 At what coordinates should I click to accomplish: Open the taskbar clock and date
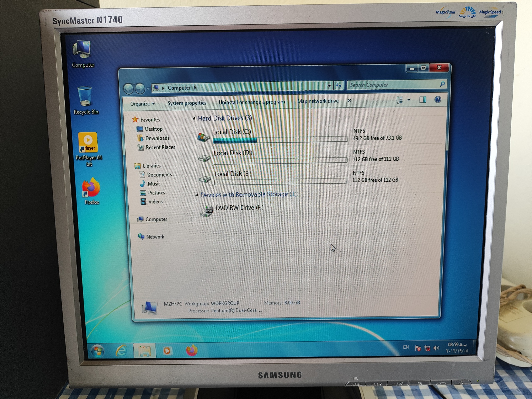click(x=457, y=348)
